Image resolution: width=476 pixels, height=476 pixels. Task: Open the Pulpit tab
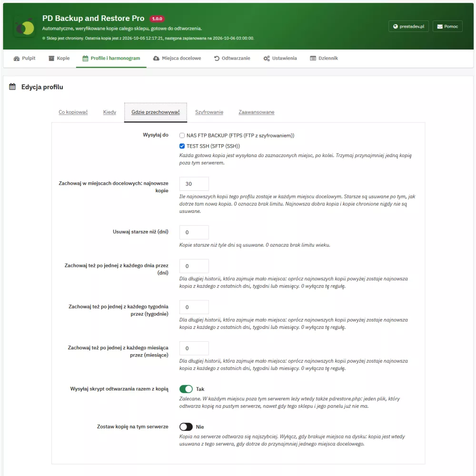point(24,58)
